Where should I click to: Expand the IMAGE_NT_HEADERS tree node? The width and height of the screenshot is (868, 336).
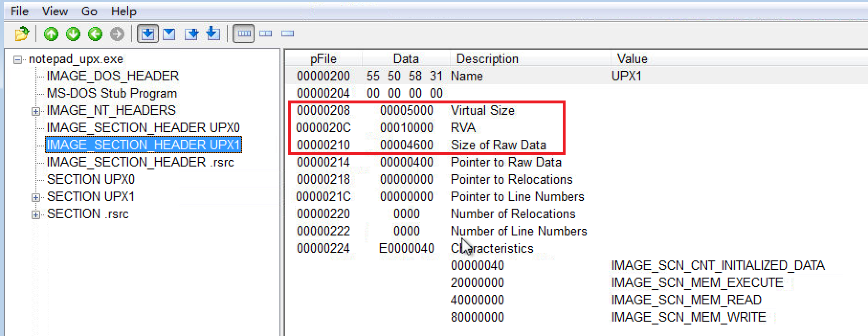pyautogui.click(x=36, y=112)
